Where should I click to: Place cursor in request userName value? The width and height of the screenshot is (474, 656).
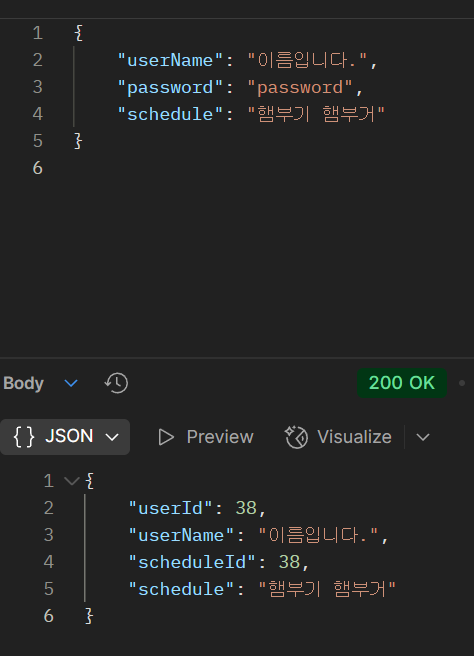tap(307, 60)
